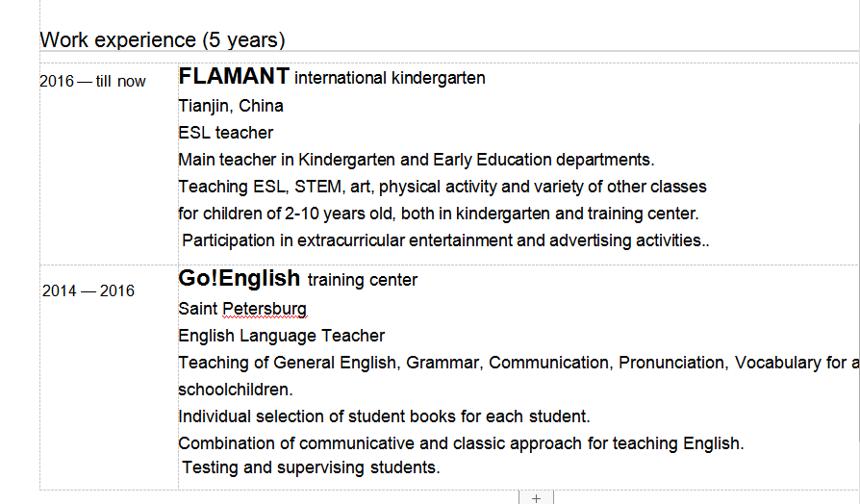Click the "Main teacher in Kindergarten" line
This screenshot has height=504, width=860.
(x=416, y=160)
